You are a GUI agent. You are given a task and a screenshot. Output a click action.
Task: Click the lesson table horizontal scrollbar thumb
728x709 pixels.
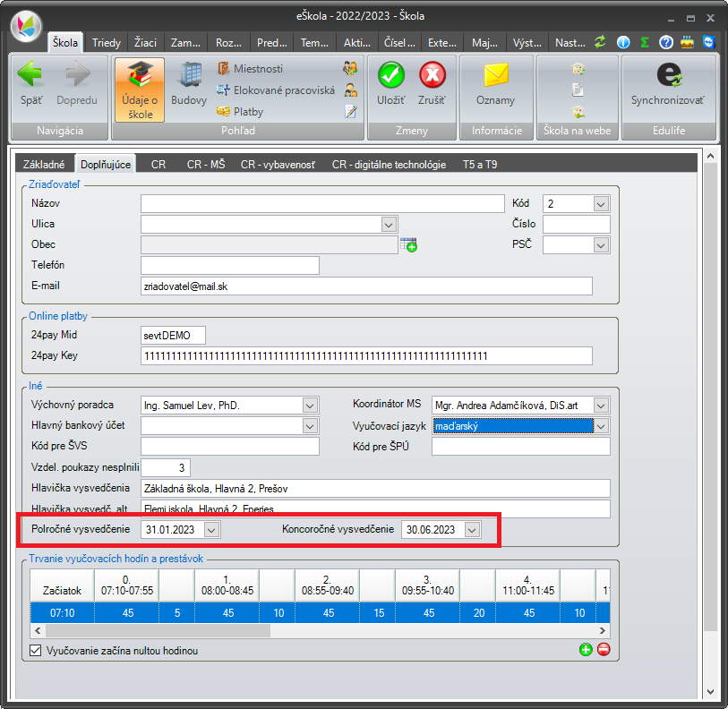click(158, 630)
